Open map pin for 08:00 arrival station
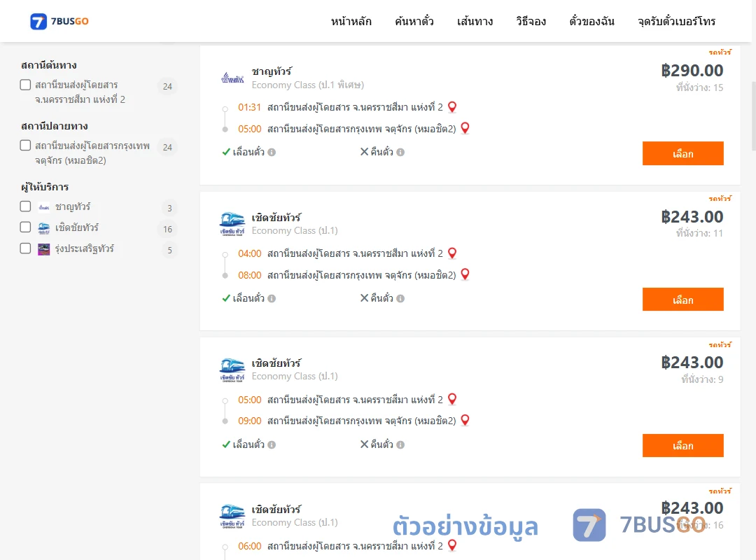 coord(465,274)
